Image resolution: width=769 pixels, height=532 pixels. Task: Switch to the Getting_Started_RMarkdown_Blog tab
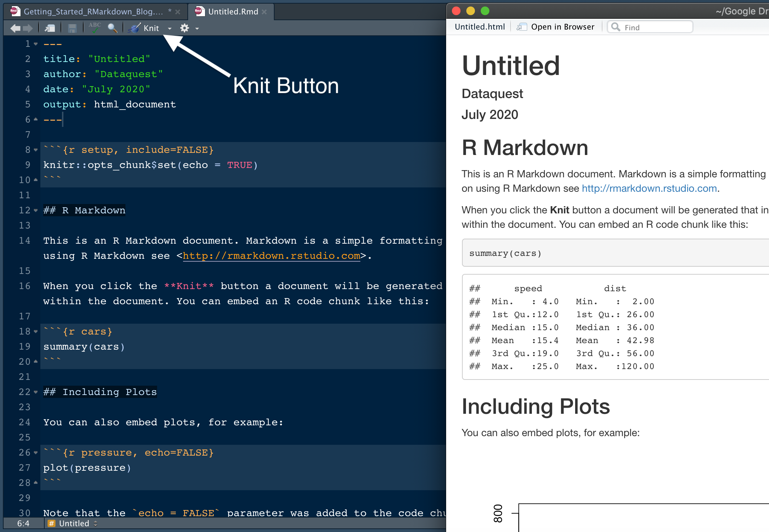tap(93, 12)
